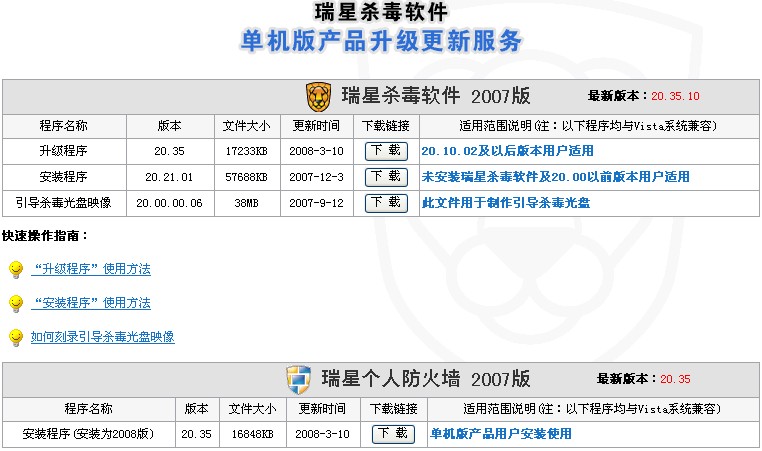The image size is (762, 451).
Task: Click update date 2007-12-3
Action: 316,177
